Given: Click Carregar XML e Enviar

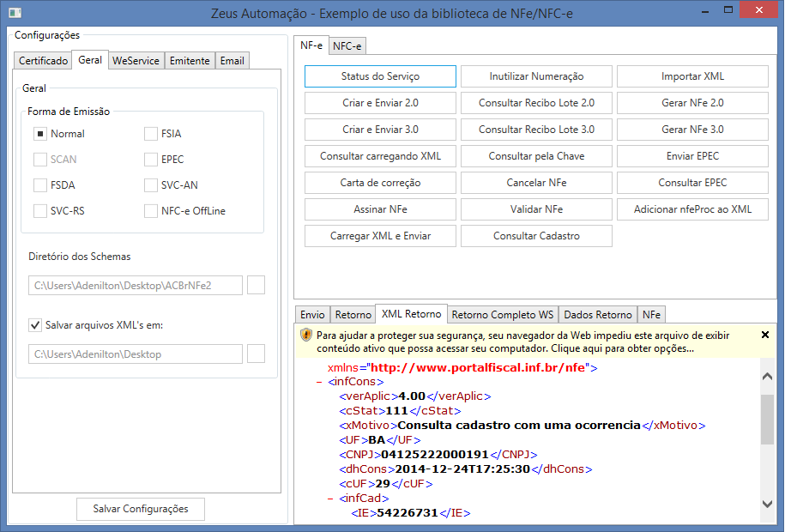Looking at the screenshot, I should coord(380,235).
